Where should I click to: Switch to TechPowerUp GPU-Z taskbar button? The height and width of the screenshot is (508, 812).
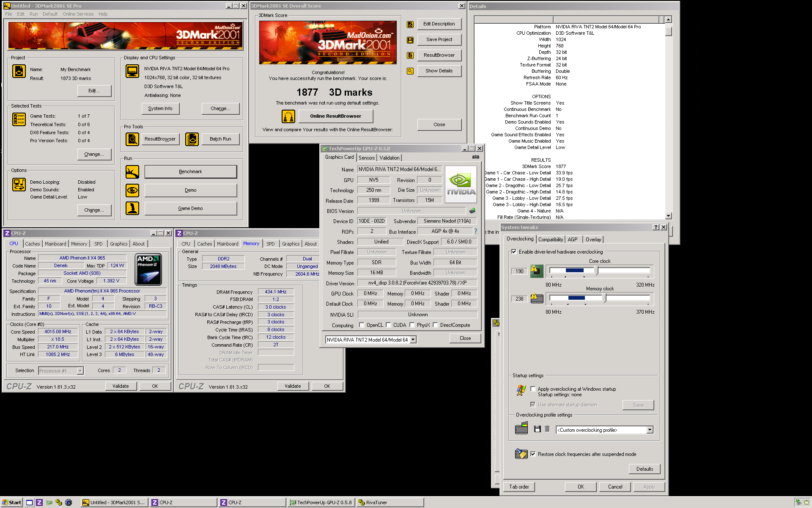click(x=321, y=502)
